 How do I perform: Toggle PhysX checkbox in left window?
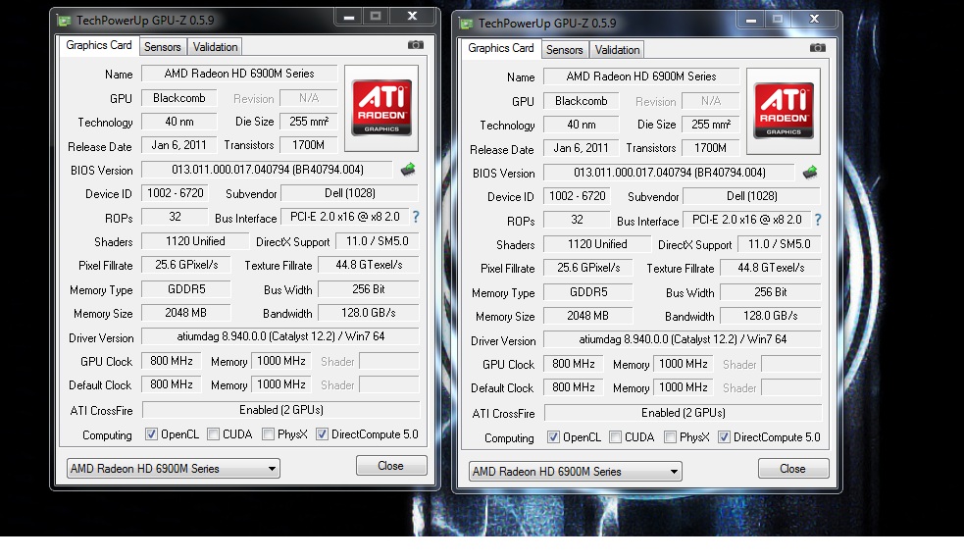click(x=268, y=434)
